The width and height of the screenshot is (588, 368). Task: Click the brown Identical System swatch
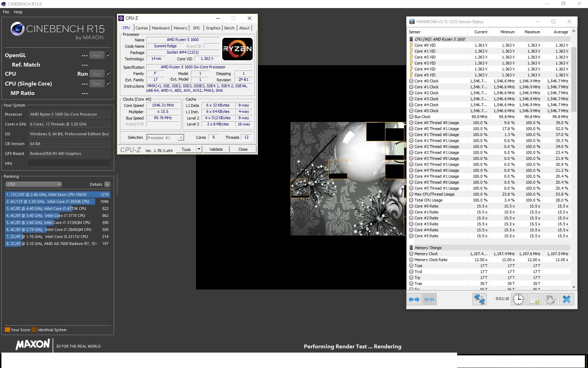pos(34,330)
